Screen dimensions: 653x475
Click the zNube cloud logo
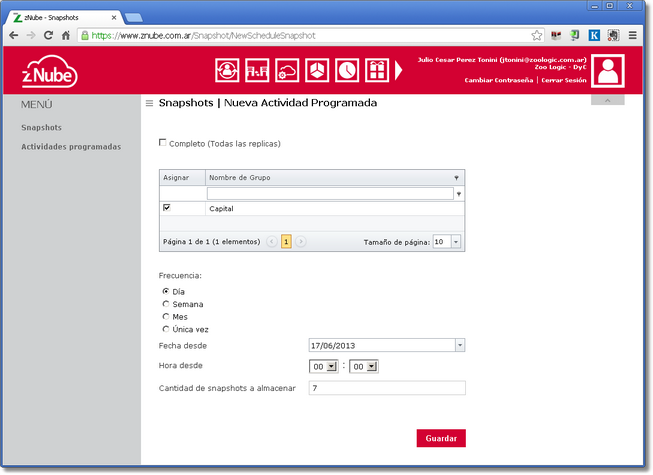point(50,72)
